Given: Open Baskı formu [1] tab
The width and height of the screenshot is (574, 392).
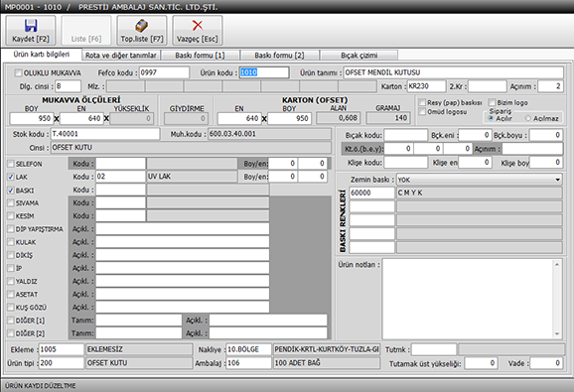Looking at the screenshot, I should 200,56.
